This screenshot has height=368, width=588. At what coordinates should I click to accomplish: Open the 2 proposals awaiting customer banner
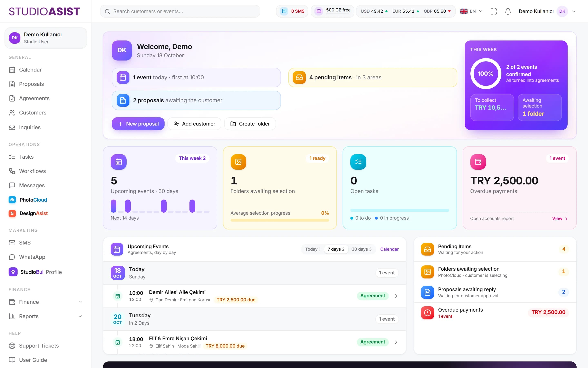(x=196, y=100)
